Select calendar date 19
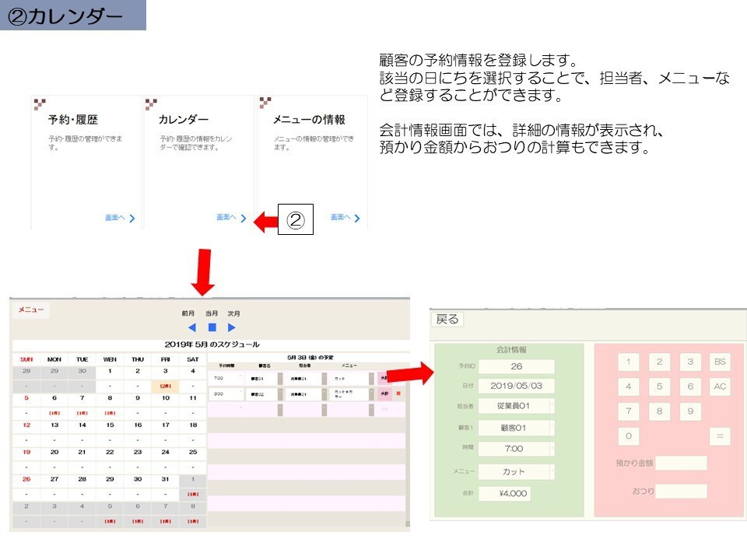Screen dimensions: 747x560 [x=26, y=453]
